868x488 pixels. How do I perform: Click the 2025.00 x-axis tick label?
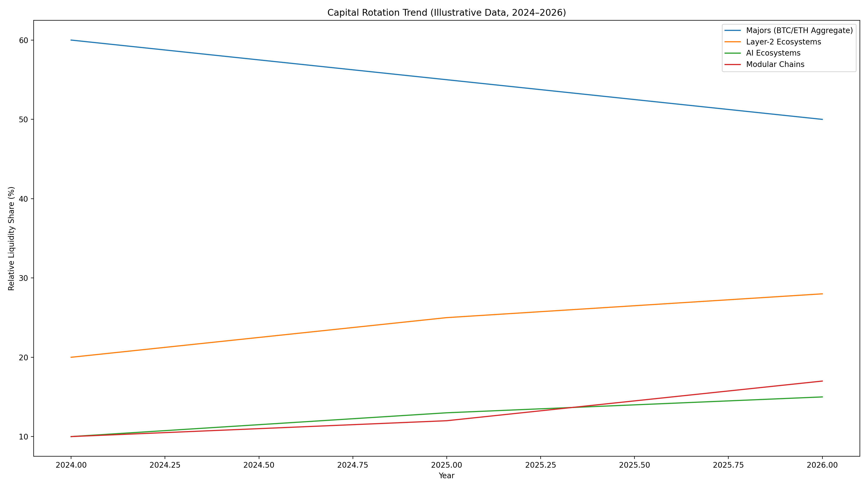[x=446, y=465]
